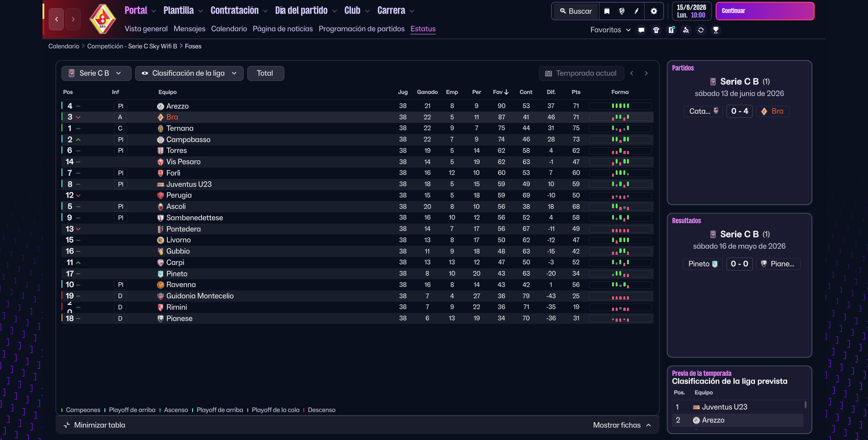This screenshot has height=440, width=868.
Task: Open the speech bubble messages shortcut
Action: pyautogui.click(x=641, y=30)
